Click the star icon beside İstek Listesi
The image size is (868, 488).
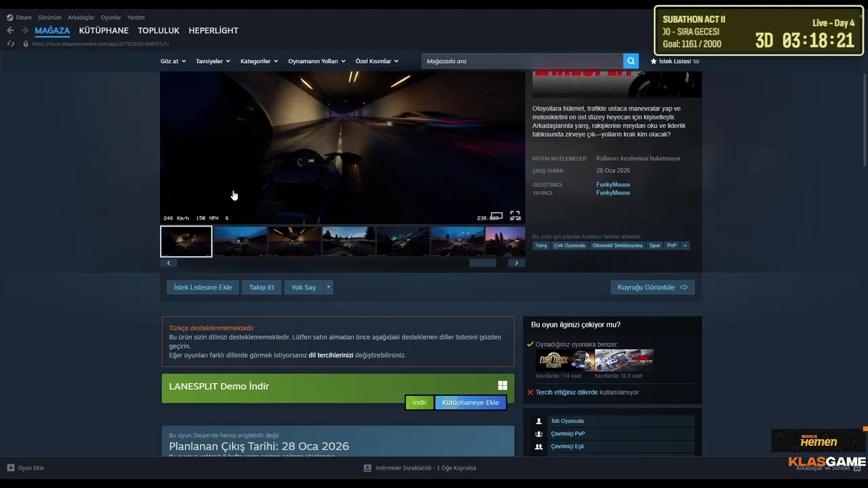click(x=654, y=61)
